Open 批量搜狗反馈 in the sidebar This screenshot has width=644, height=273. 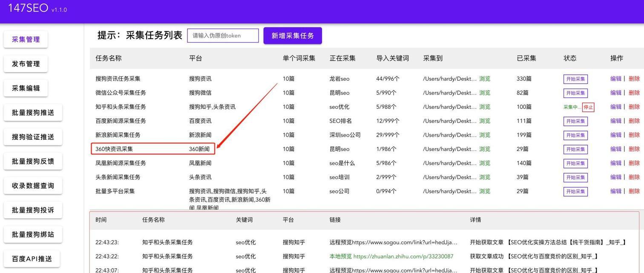point(33,161)
